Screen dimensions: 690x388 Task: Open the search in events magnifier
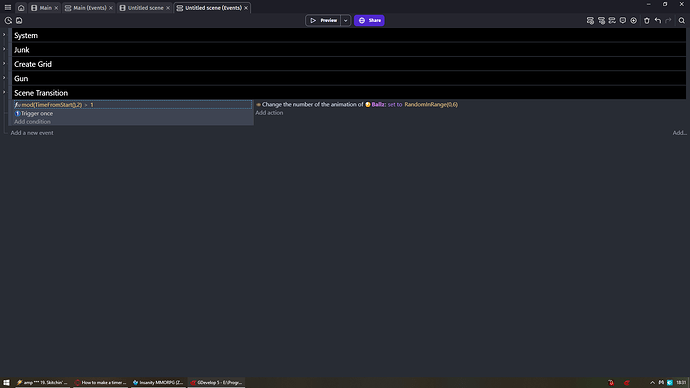[x=682, y=21]
